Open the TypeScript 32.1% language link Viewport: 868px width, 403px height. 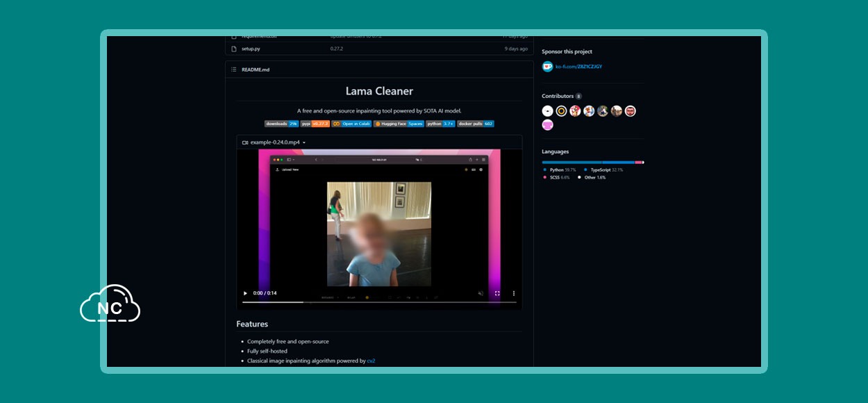coord(603,170)
